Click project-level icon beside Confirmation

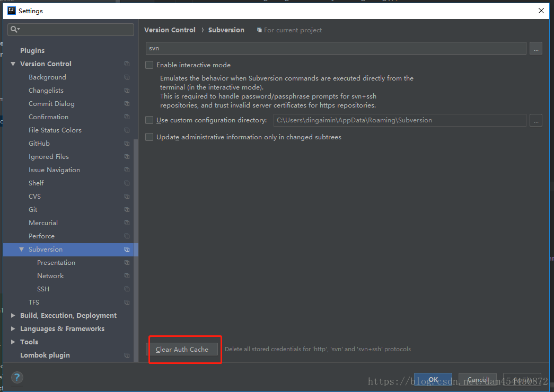coord(127,117)
